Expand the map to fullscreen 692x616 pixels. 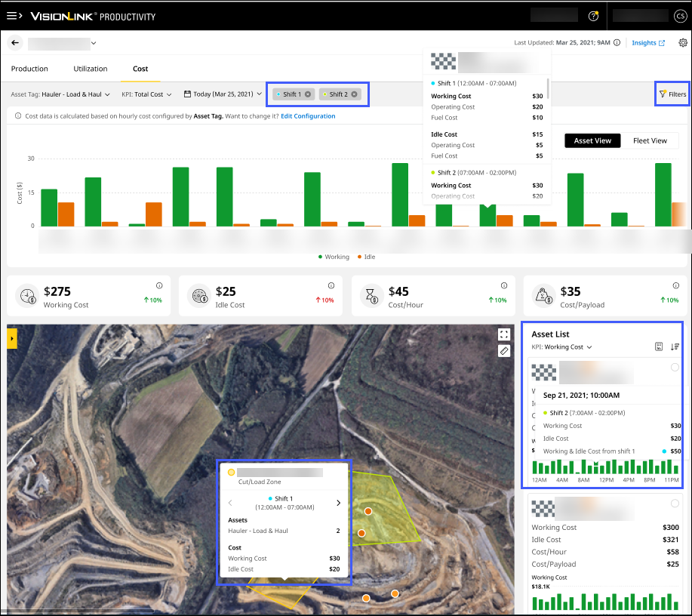click(x=504, y=334)
